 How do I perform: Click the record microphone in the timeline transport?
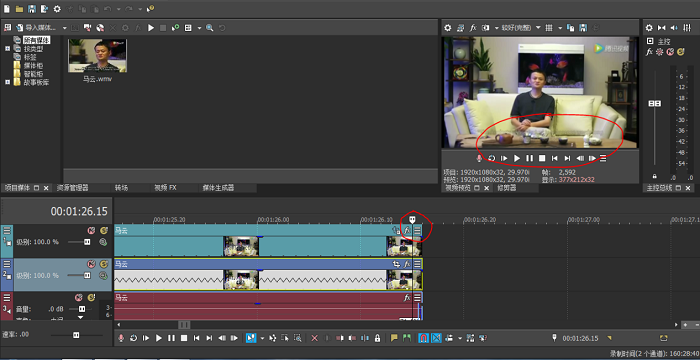121,338
